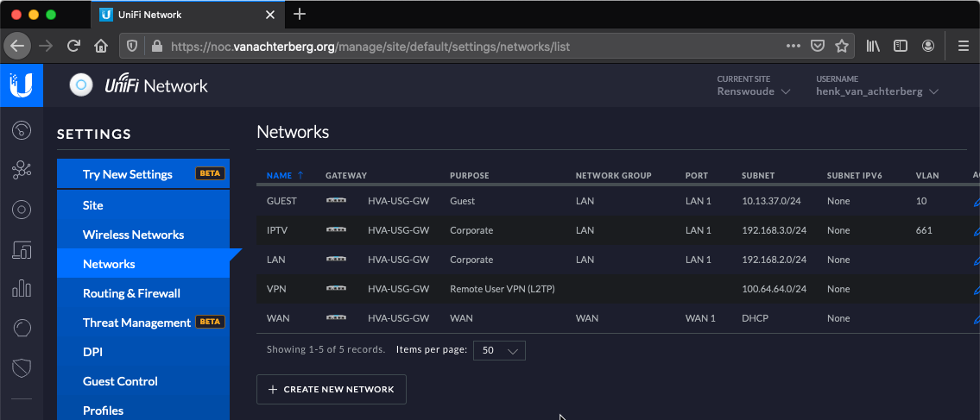Edit the GUEST network pencil icon
The width and height of the screenshot is (980, 420).
point(977,202)
